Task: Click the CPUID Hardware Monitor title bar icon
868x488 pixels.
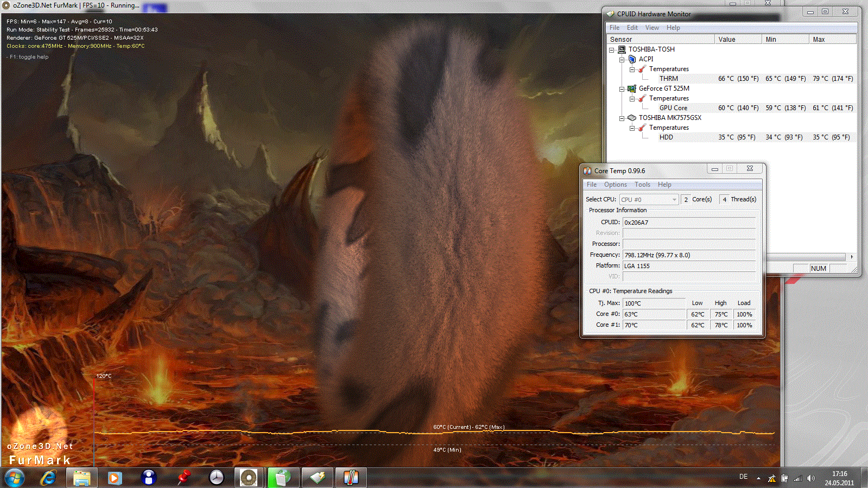Action: (611, 14)
